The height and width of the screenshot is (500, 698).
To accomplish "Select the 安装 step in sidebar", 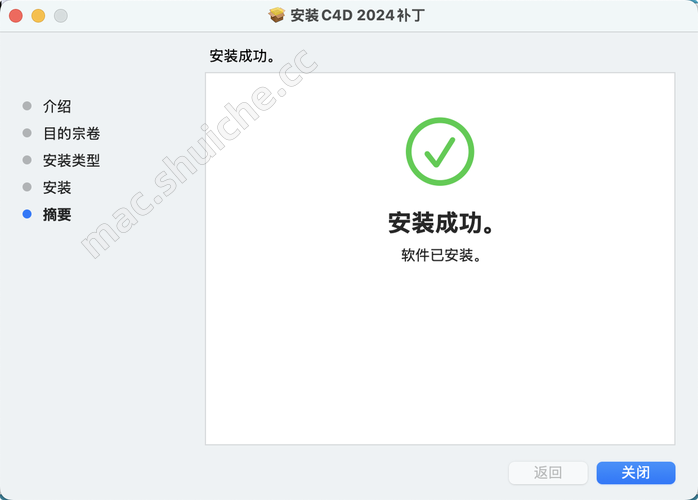I will [x=57, y=187].
